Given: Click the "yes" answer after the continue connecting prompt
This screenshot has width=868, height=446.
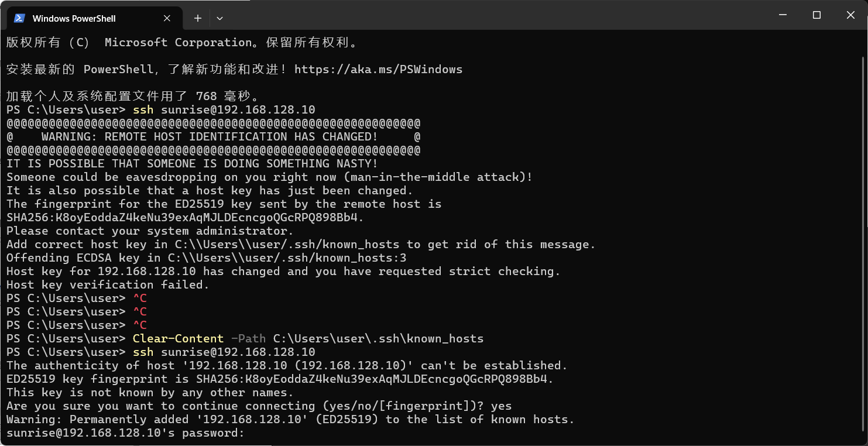Looking at the screenshot, I should pos(502,406).
